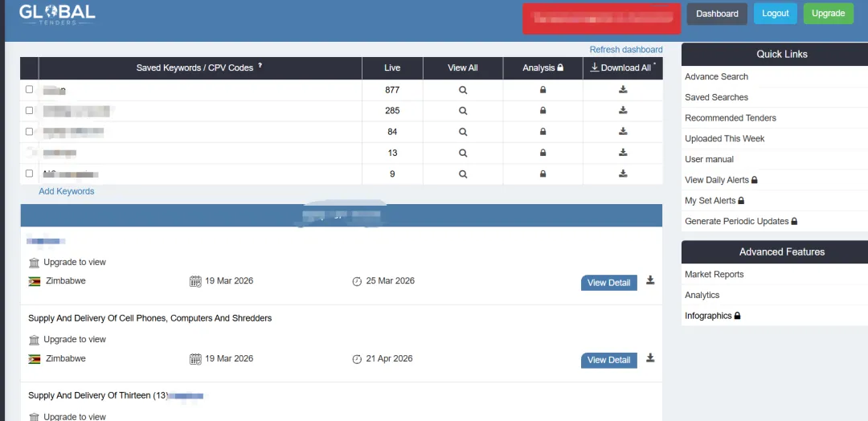Download tenders for the 285 keyword row
Image resolution: width=868 pixels, height=421 pixels.
tap(623, 110)
